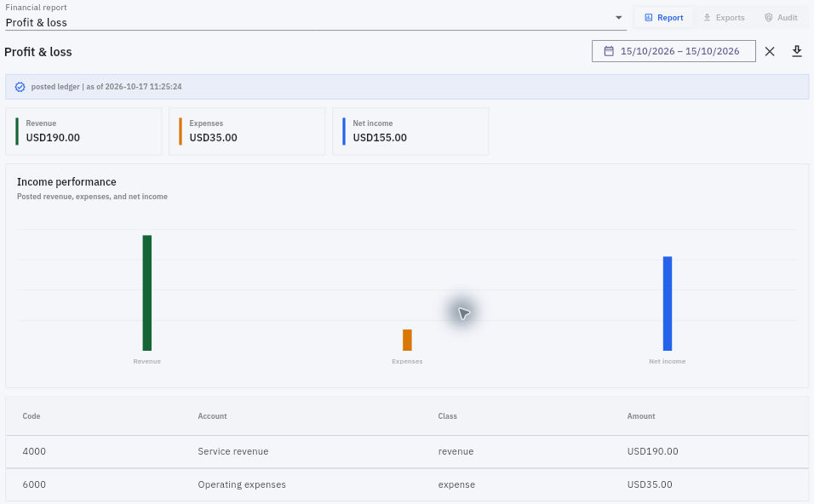The height and width of the screenshot is (504, 814).
Task: Open the date range picker 15/10/2026
Action: point(674,51)
